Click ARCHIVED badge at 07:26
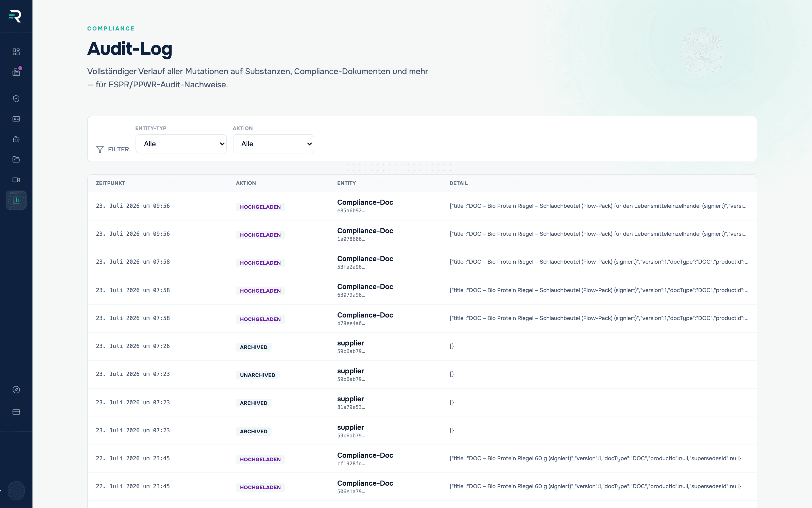Image resolution: width=812 pixels, height=508 pixels. click(x=254, y=347)
